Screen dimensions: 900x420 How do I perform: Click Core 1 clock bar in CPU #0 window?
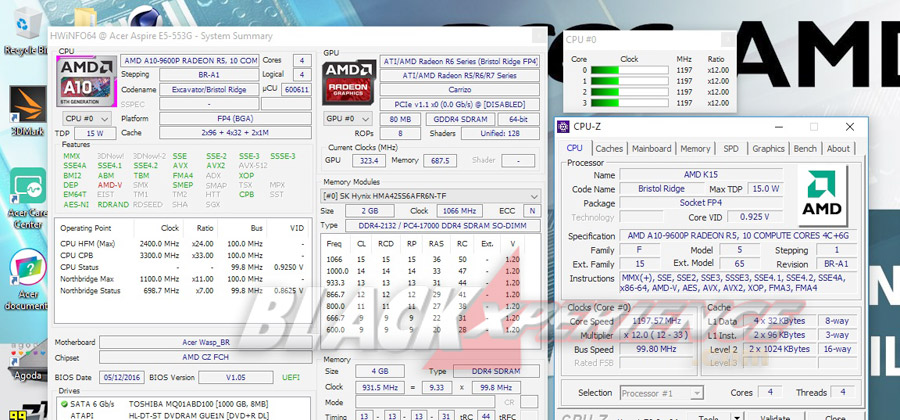click(x=630, y=81)
